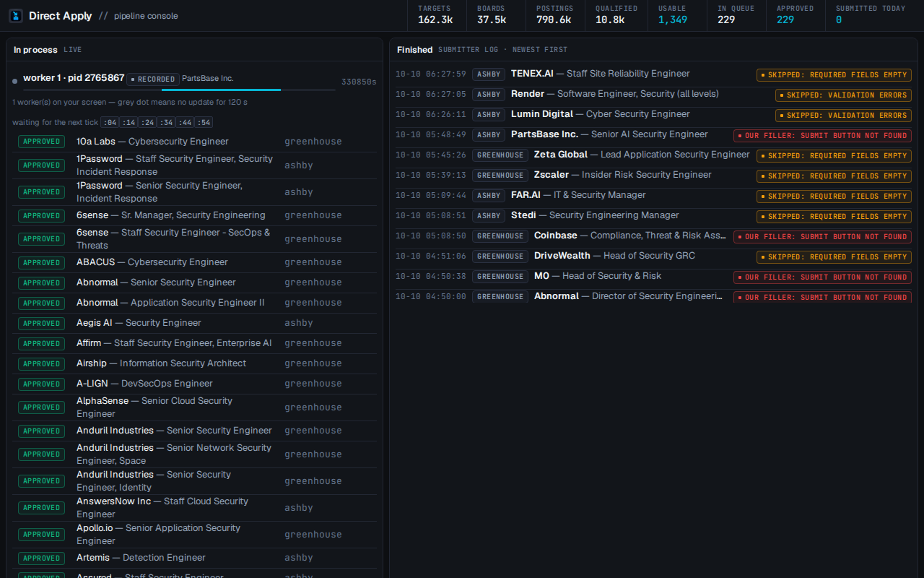Click the 10-10 05:09:44 timestamp on FAR.AI row

tap(431, 195)
